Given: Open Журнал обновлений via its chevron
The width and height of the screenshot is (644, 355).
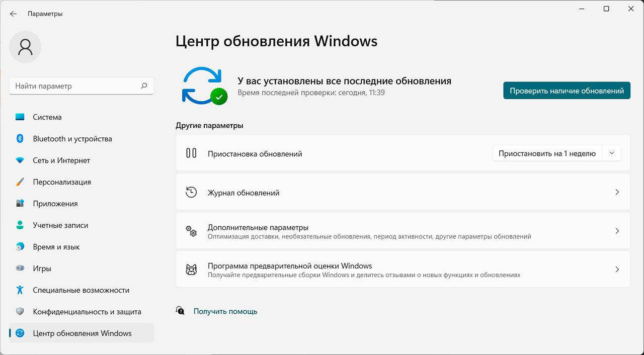Looking at the screenshot, I should pyautogui.click(x=617, y=192).
